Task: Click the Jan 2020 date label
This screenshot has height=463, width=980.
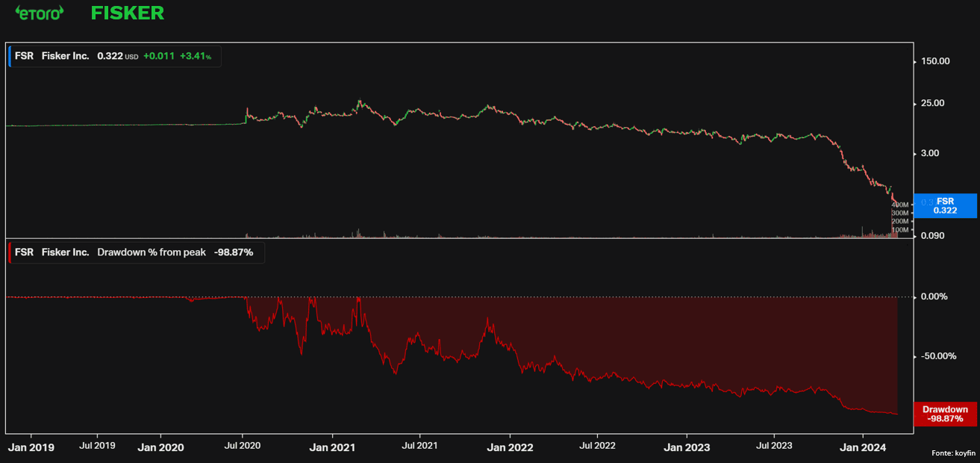Action: pos(161,447)
